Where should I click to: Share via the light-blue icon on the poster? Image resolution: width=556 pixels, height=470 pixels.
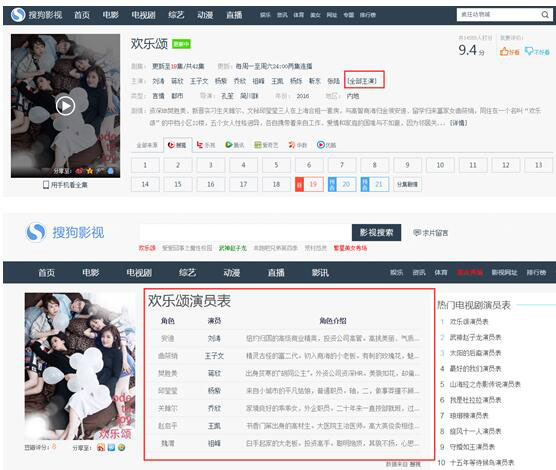pyautogui.click(x=110, y=171)
